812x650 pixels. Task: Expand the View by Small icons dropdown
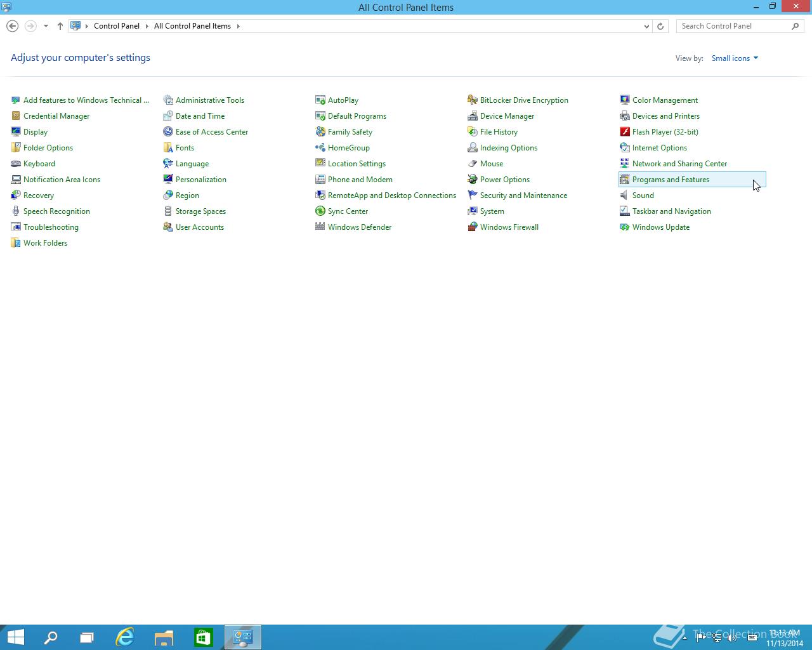tap(735, 58)
